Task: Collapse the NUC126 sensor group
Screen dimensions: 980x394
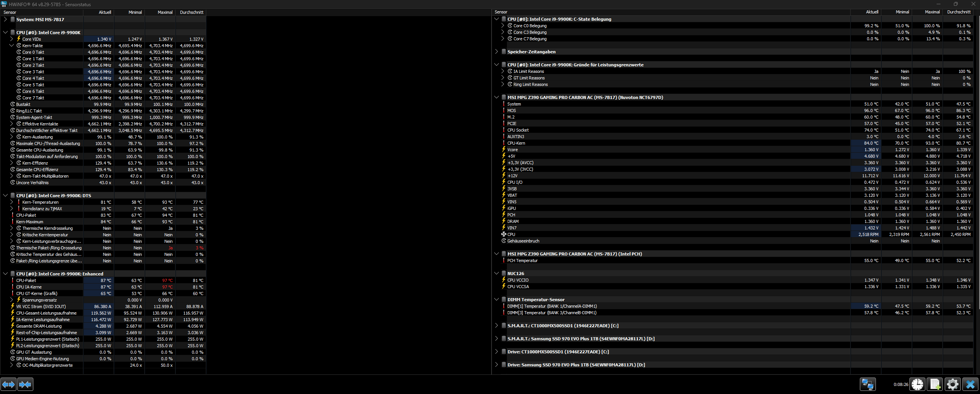Action: (x=497, y=273)
